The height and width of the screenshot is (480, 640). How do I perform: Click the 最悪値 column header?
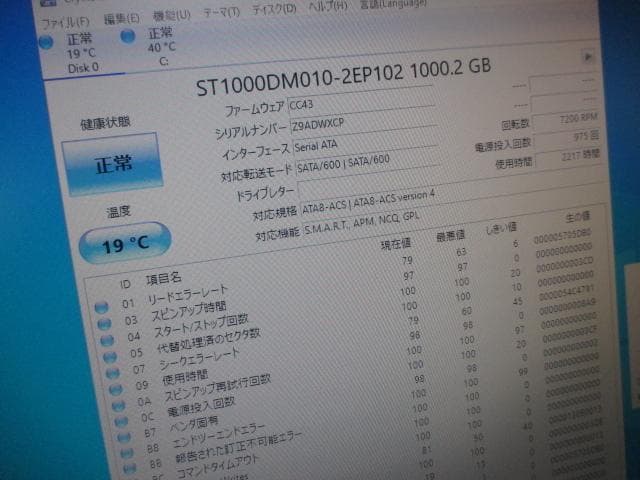coord(450,236)
